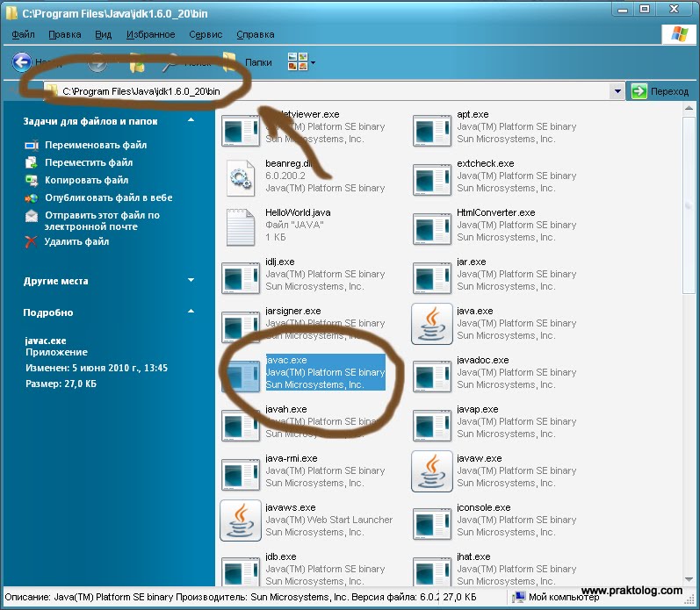Screen dimensions: 700x610
Task: Select the jdb.exe file icon
Action: click(241, 571)
